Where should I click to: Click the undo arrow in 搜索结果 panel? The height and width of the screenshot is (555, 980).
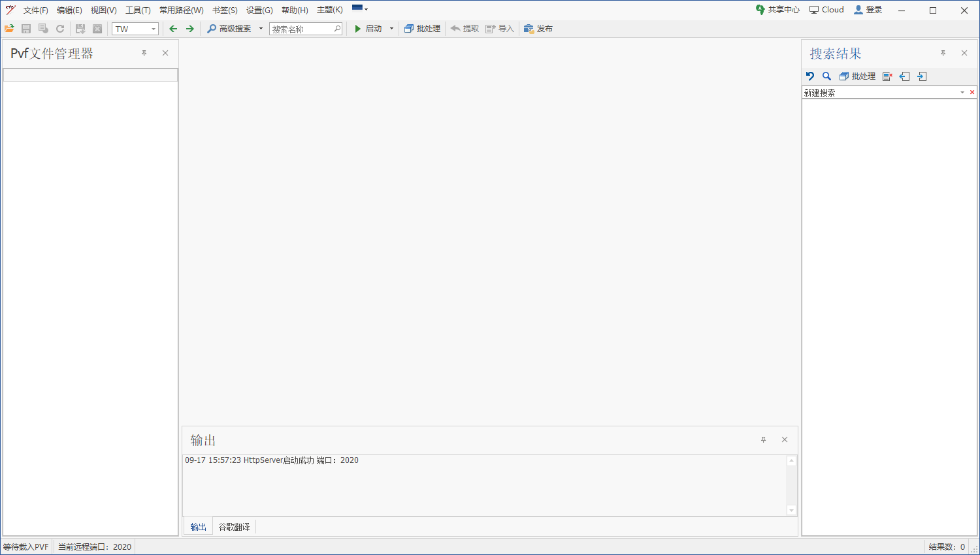pos(810,76)
